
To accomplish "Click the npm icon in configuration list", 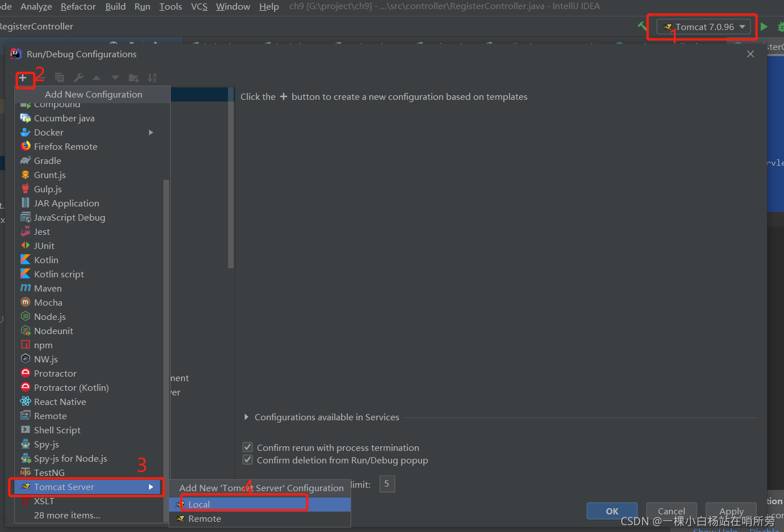I will point(26,345).
